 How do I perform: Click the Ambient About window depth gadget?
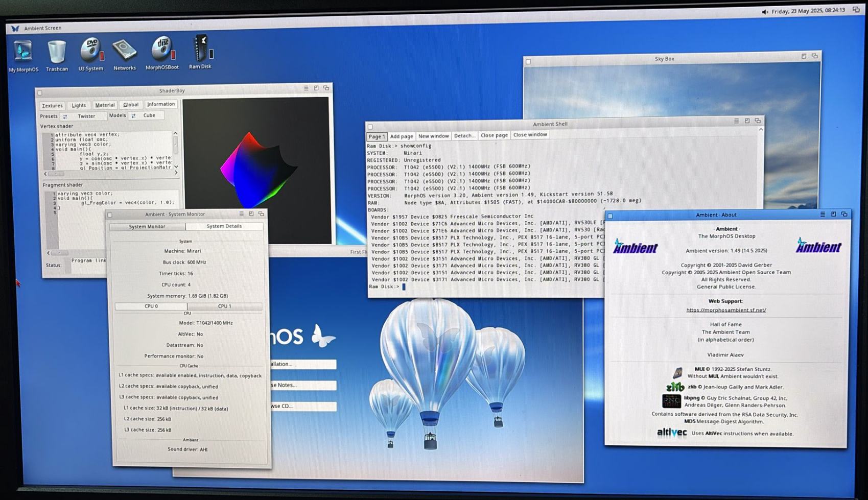pos(844,215)
